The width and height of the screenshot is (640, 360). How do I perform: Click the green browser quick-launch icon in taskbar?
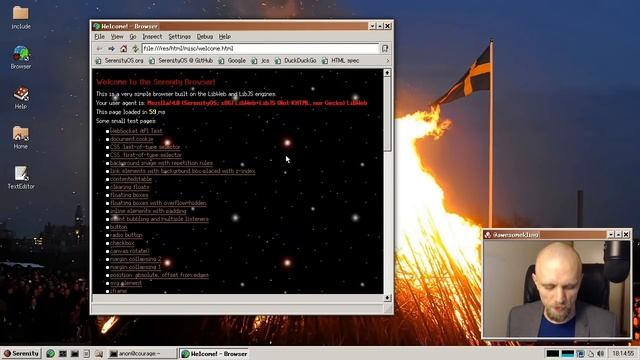pos(51,354)
